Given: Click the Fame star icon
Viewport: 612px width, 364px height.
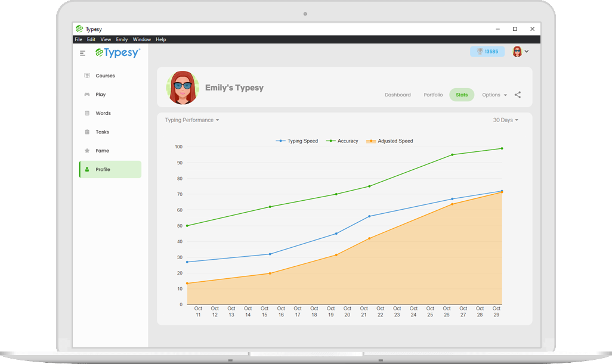Looking at the screenshot, I should (x=87, y=151).
